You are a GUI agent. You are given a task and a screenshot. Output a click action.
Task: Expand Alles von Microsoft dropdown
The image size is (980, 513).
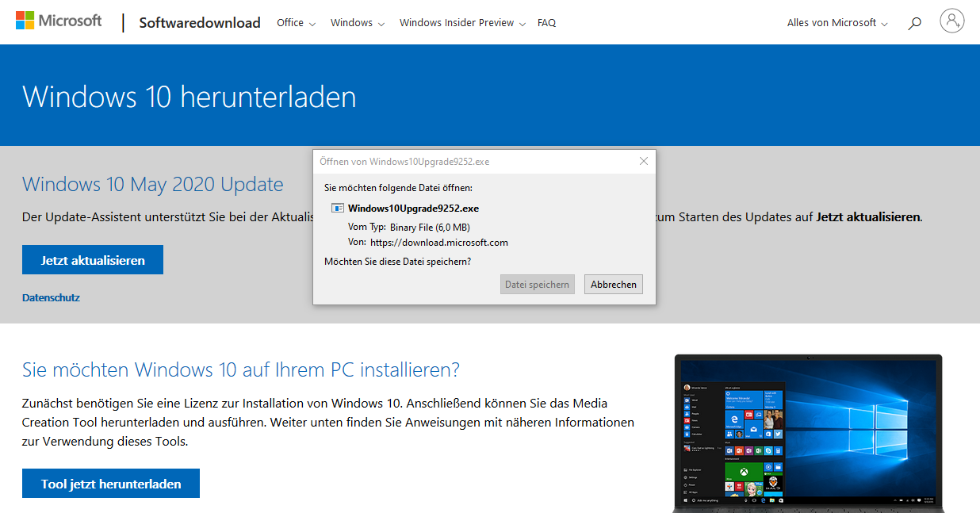837,23
